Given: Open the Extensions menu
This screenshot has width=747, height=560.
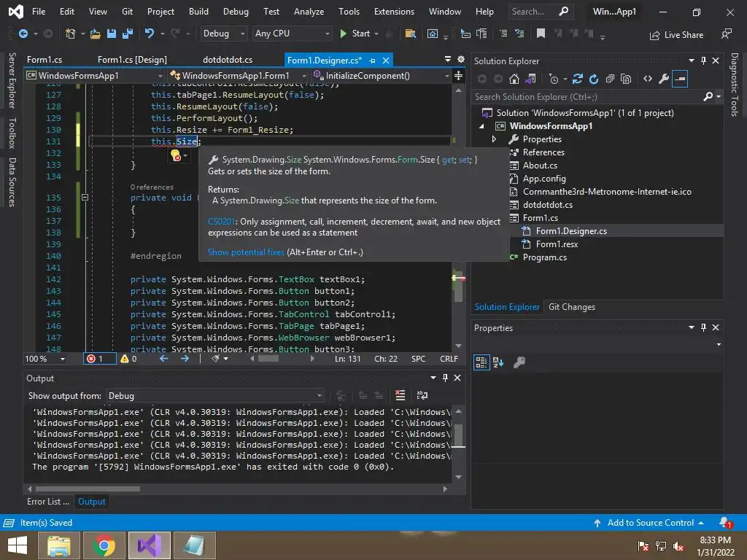Looking at the screenshot, I should (394, 12).
